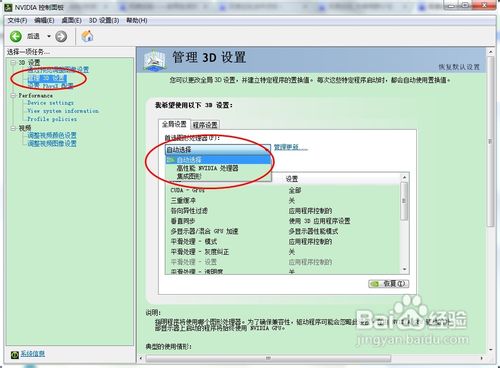Collapse the 3D 设置 tree node
Screen dimensions: 500x368
click(x=13, y=62)
